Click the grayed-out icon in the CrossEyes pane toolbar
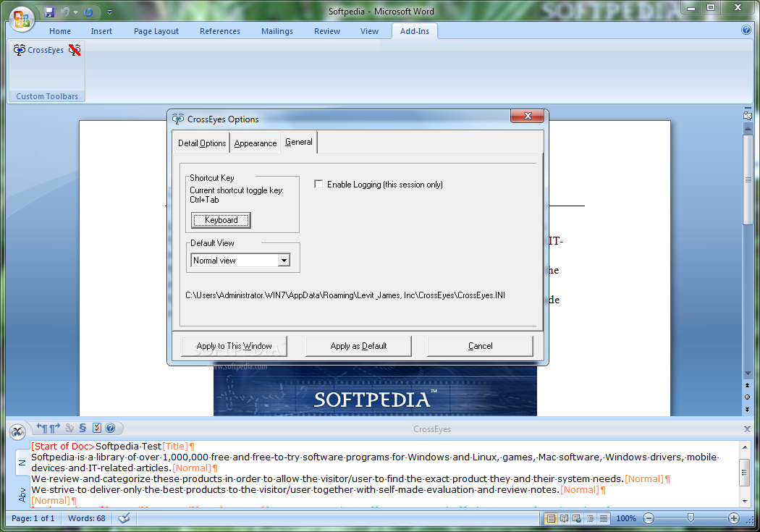This screenshot has height=532, width=760. (69, 428)
